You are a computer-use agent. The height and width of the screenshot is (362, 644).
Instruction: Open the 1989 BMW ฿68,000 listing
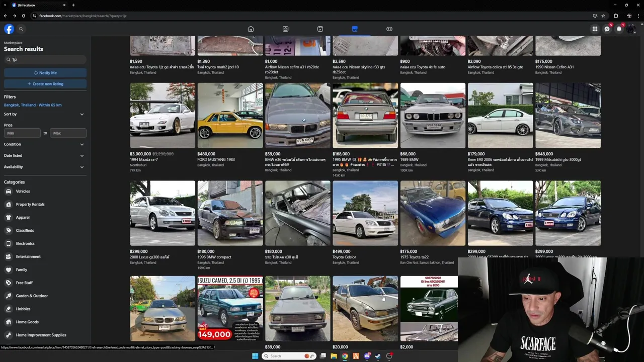(433, 116)
